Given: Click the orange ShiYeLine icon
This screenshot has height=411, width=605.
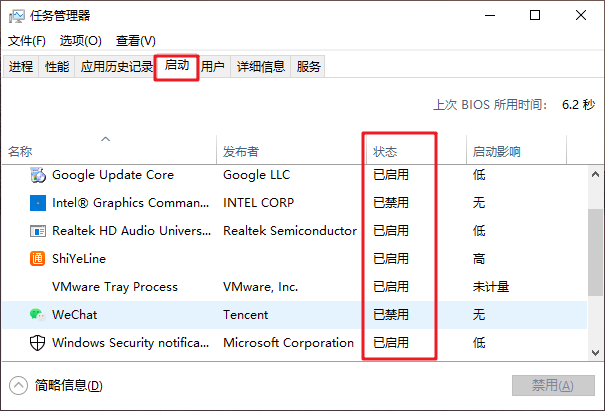Looking at the screenshot, I should (38, 259).
